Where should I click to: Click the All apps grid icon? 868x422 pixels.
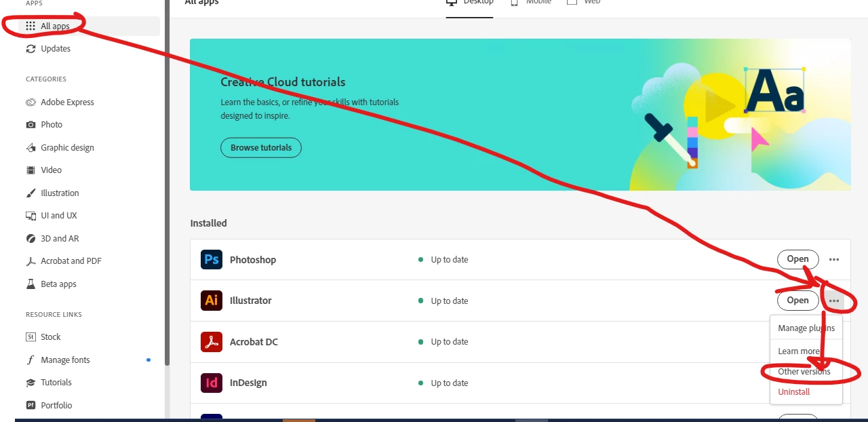pos(31,26)
